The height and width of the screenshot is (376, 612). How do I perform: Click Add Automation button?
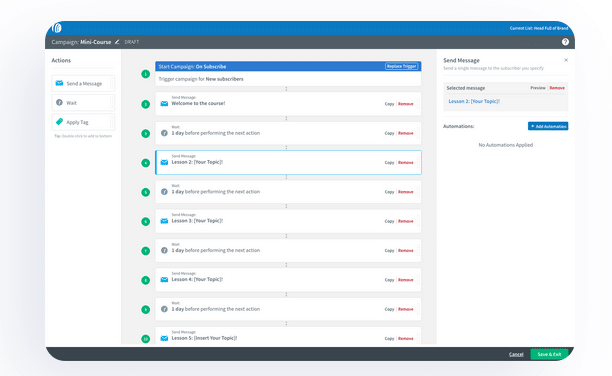click(x=548, y=126)
